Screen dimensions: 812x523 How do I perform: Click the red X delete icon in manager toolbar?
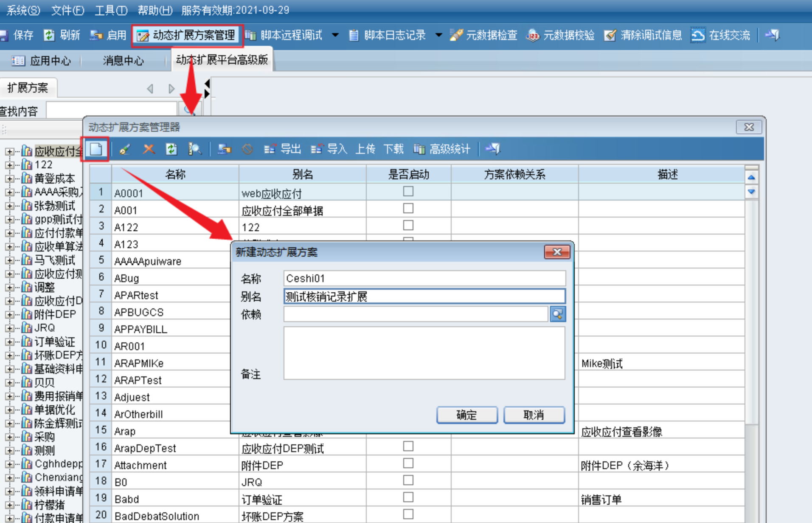[x=149, y=149]
